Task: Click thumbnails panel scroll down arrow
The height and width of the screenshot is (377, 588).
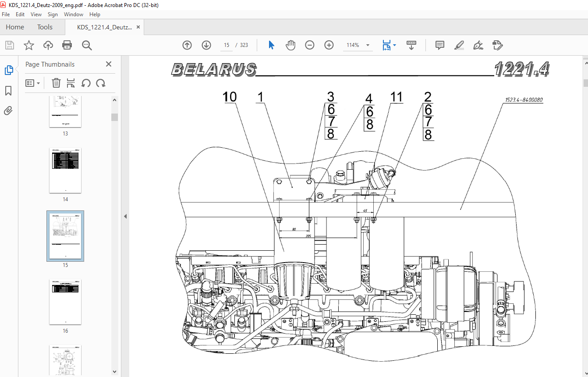Action: pos(115,371)
